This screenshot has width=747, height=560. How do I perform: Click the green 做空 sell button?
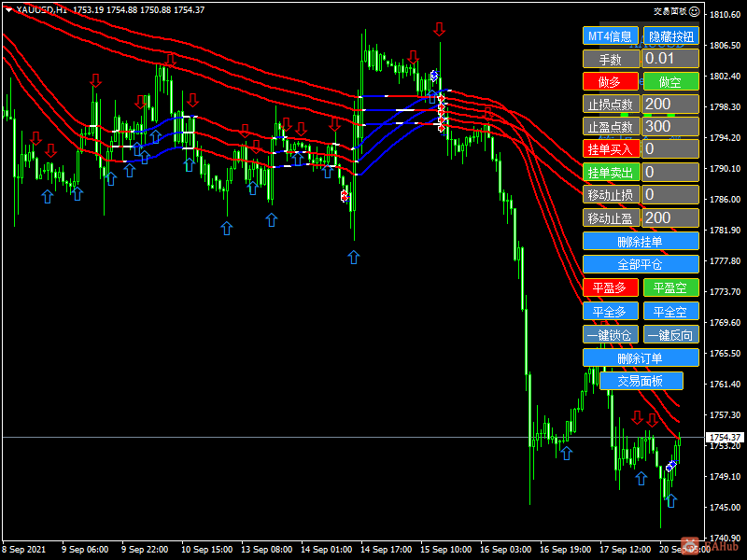671,82
